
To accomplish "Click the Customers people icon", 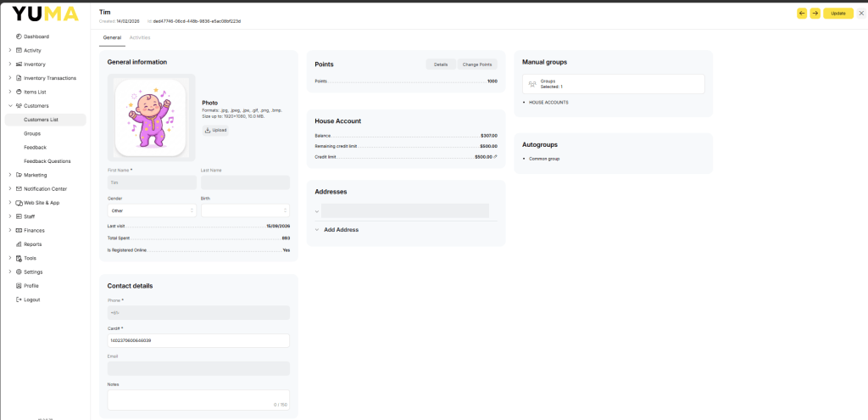I will [x=19, y=106].
